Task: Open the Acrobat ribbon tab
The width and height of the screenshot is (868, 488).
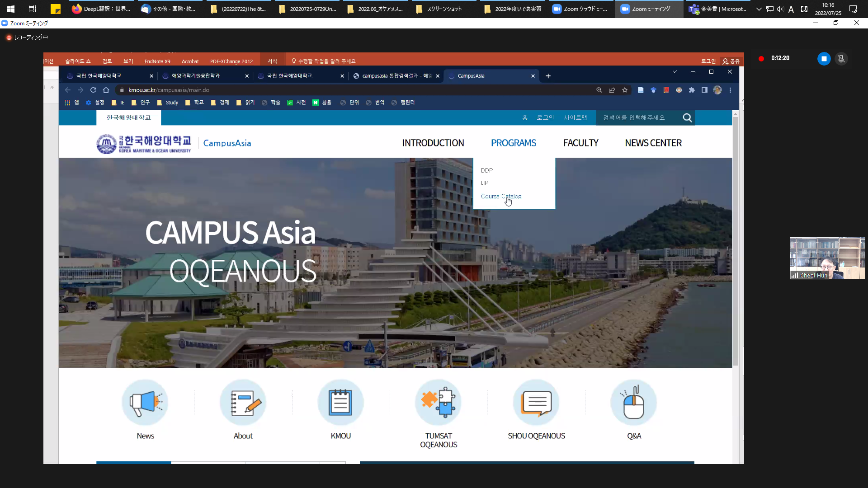Action: tap(190, 61)
